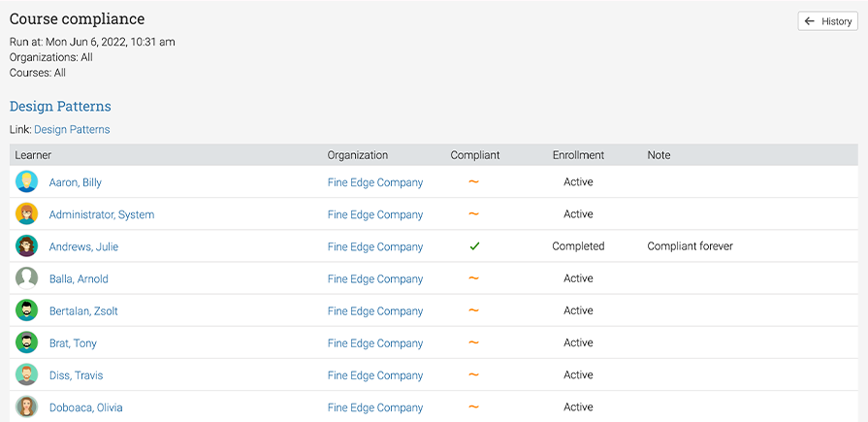Click System Administrator's avatar icon

pos(26,213)
